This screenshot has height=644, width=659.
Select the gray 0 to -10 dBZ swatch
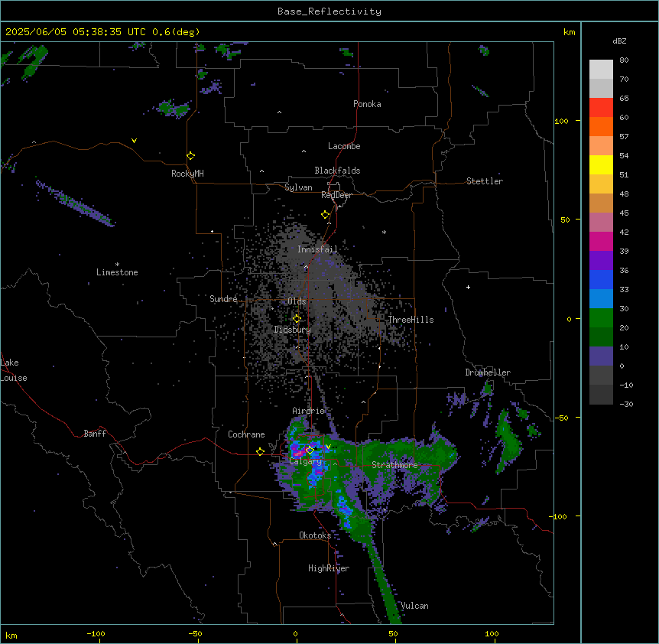601,376
